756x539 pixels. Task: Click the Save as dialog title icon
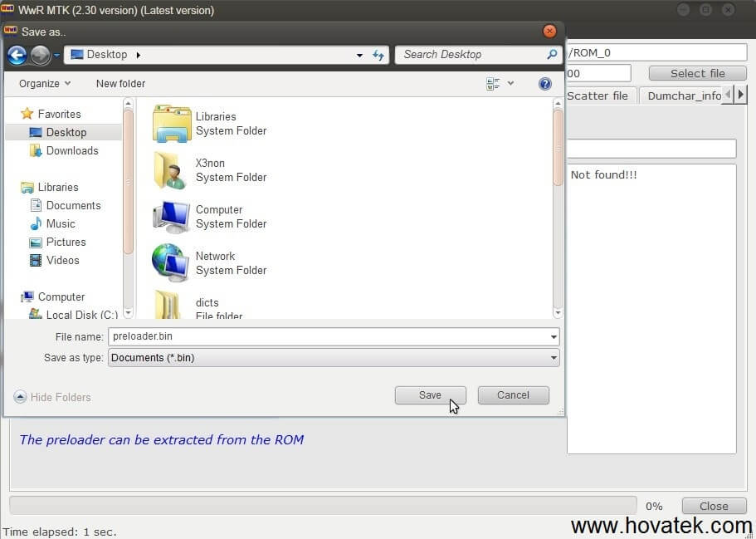pos(11,32)
